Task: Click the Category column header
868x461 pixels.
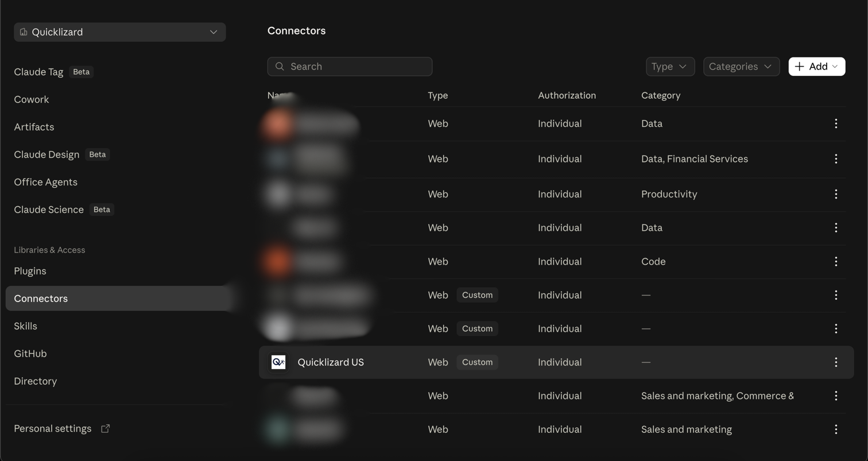Action: tap(661, 95)
